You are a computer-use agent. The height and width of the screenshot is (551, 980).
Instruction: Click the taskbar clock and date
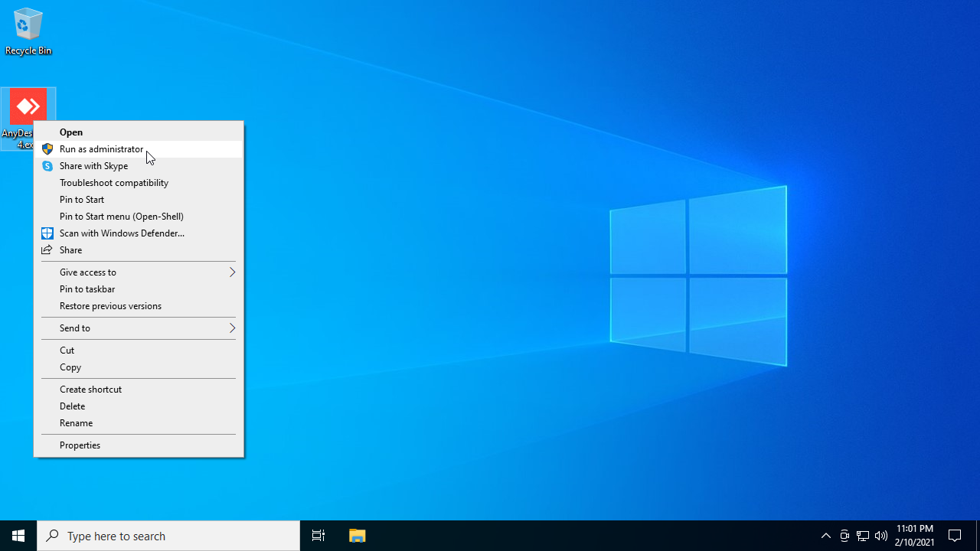tap(914, 536)
